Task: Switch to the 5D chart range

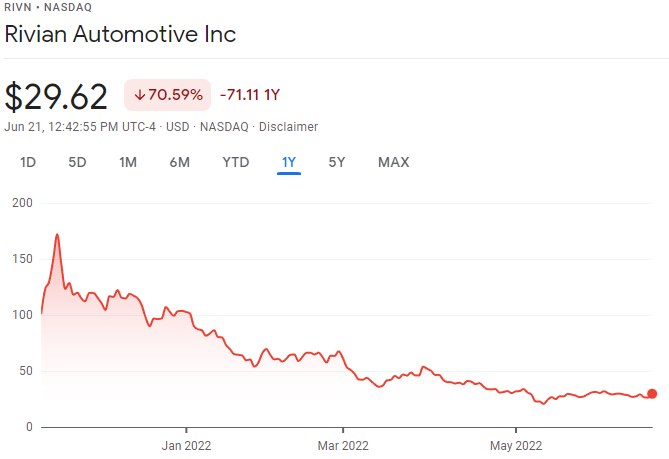Action: tap(77, 162)
